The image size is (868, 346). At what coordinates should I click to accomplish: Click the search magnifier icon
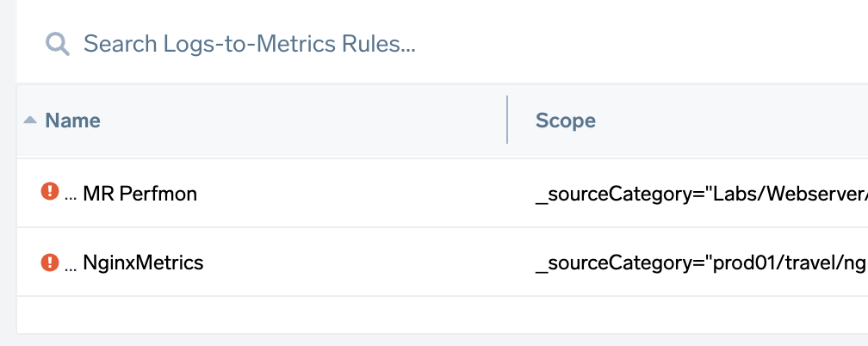point(58,44)
